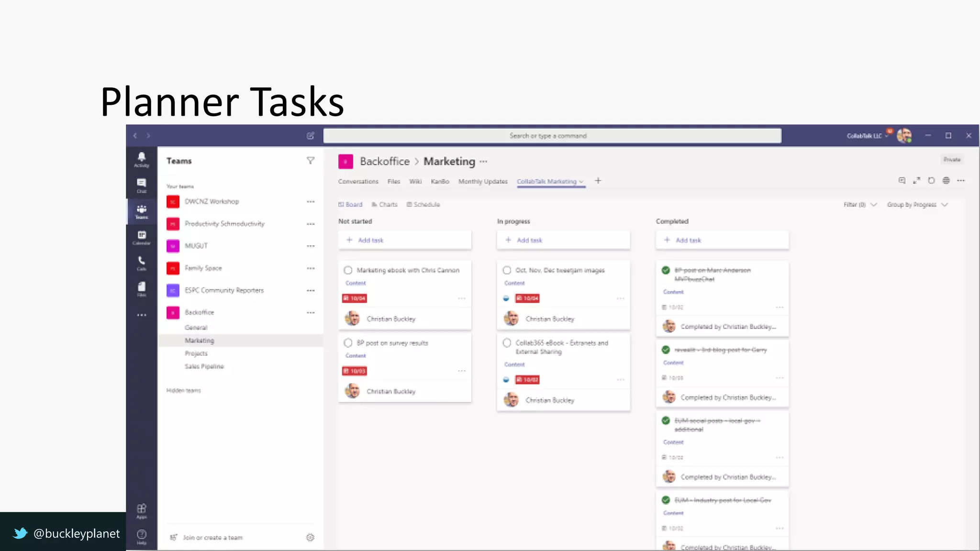Show more apps ellipsis in left rail

click(x=142, y=315)
